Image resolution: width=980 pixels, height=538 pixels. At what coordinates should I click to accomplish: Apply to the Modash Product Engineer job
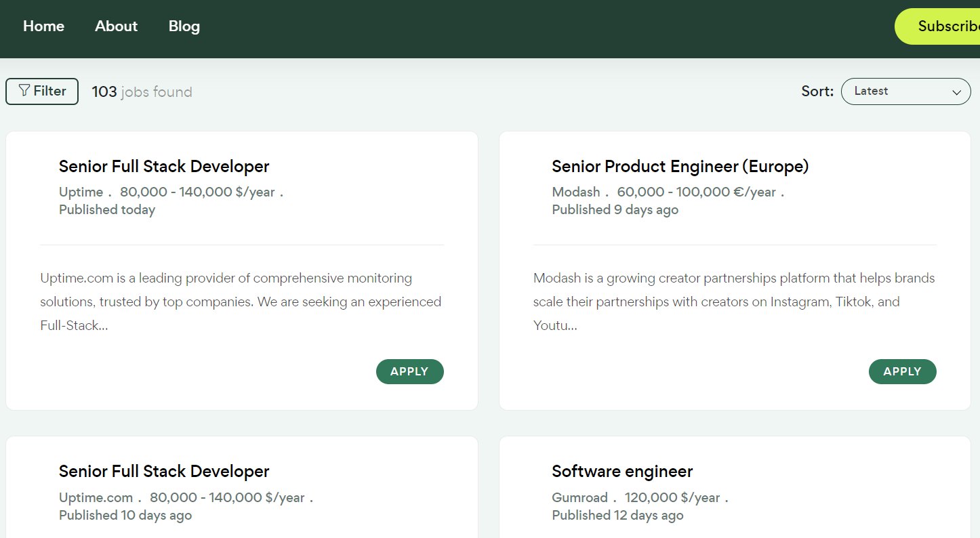902,371
